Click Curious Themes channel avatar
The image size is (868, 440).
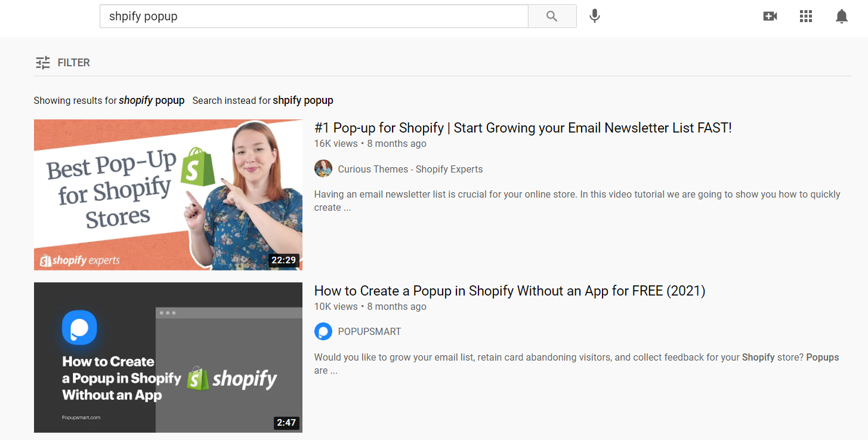[x=323, y=169]
